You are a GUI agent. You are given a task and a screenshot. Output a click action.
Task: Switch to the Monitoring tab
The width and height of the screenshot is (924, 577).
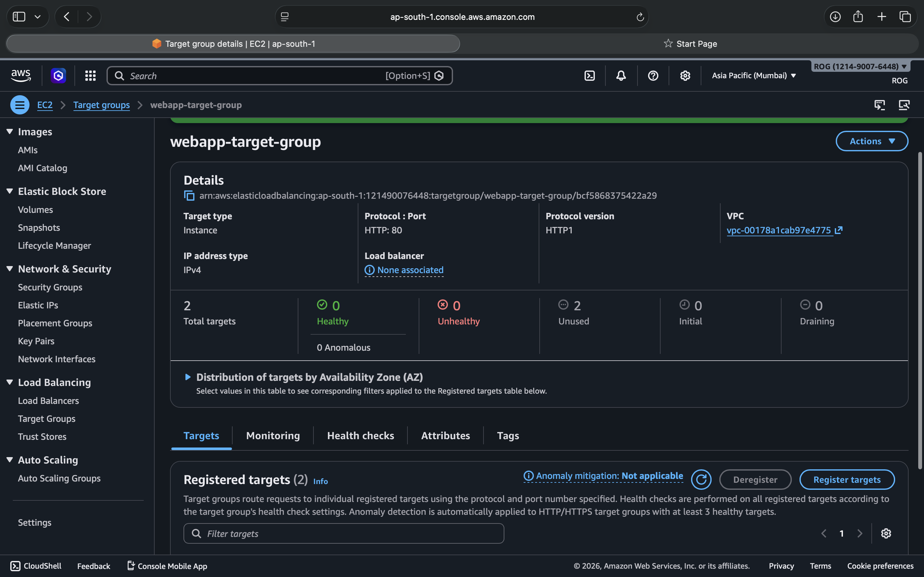[273, 435]
